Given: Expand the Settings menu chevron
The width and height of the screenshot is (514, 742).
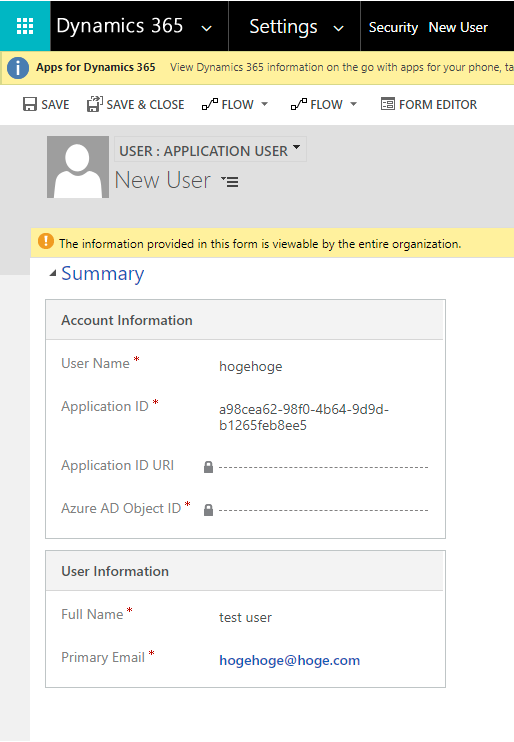Looking at the screenshot, I should (338, 28).
